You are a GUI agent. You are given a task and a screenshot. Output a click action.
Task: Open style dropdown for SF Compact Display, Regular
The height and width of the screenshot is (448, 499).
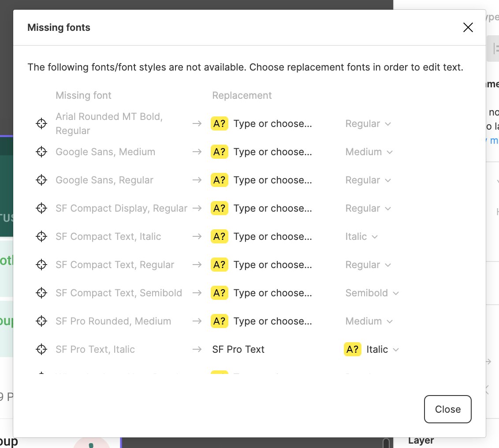(x=368, y=208)
